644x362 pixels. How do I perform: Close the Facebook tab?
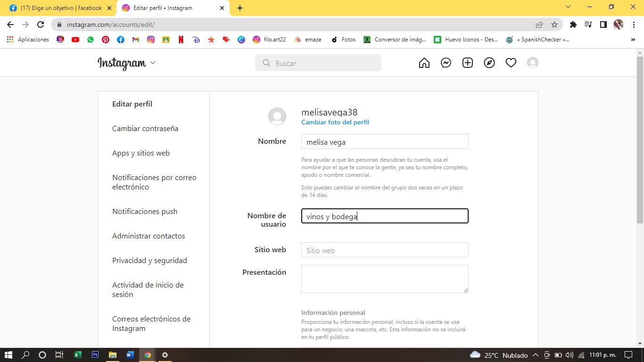point(109,8)
